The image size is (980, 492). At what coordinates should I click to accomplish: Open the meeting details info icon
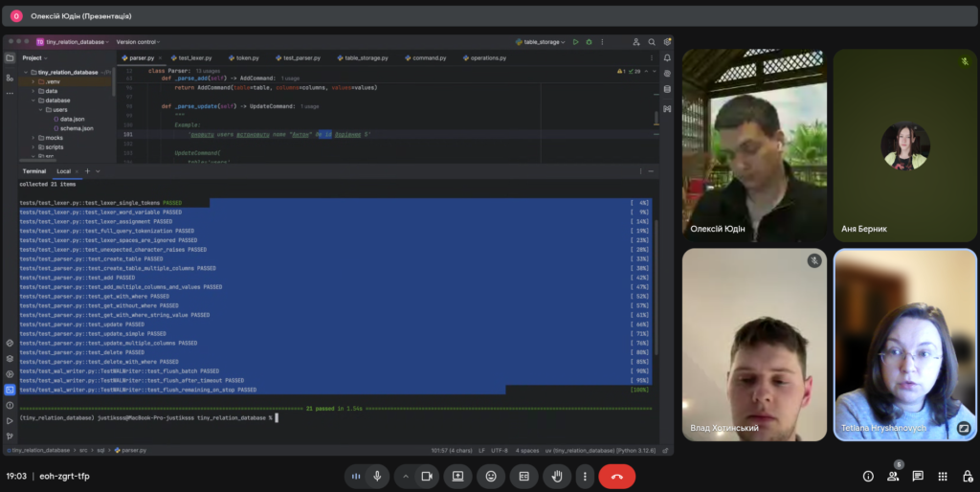point(868,476)
